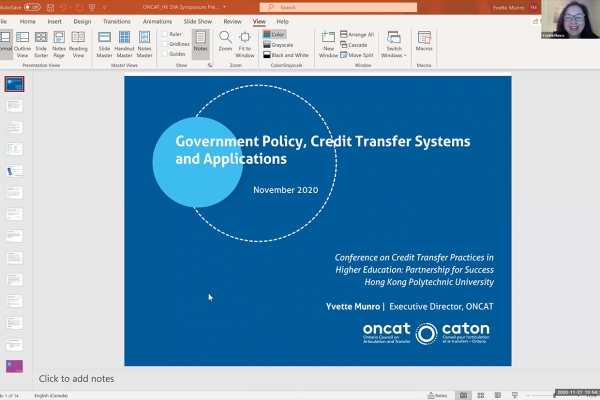Select Black and White view mode
The width and height of the screenshot is (600, 400).
286,55
